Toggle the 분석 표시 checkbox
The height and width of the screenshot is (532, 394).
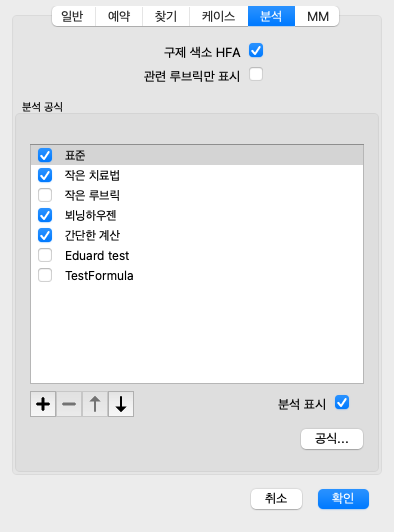coord(342,403)
